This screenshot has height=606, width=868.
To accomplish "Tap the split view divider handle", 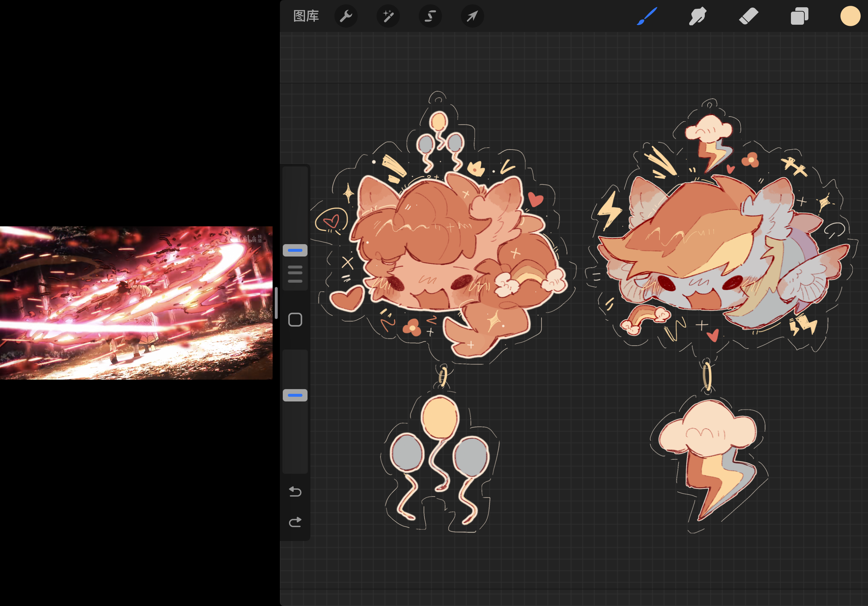I will click(276, 303).
